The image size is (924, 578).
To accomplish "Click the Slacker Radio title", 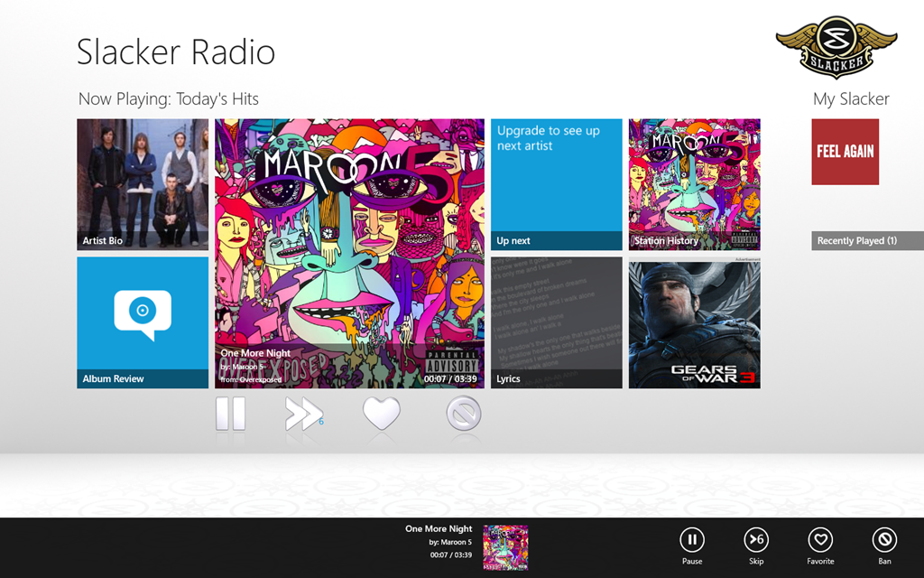I will 176,51.
